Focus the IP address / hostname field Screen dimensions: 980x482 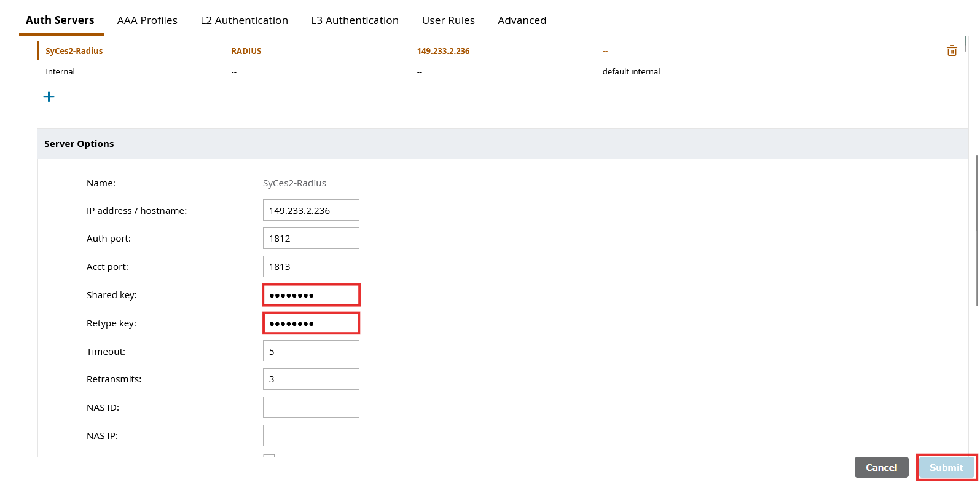[x=311, y=210]
